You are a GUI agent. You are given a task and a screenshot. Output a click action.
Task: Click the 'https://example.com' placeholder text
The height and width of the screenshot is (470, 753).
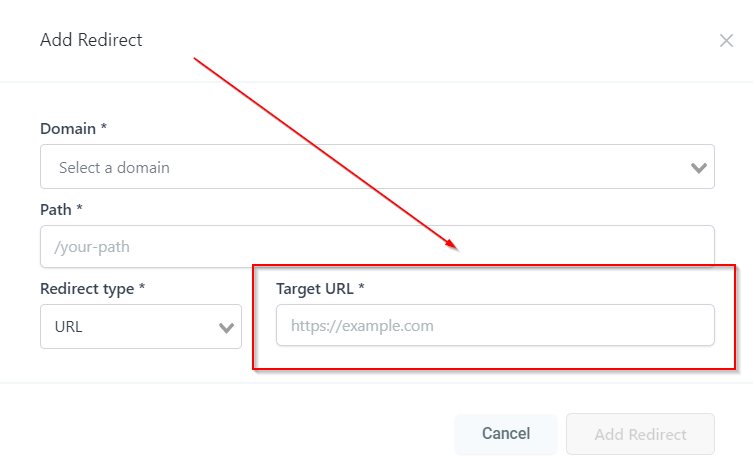[x=361, y=326]
